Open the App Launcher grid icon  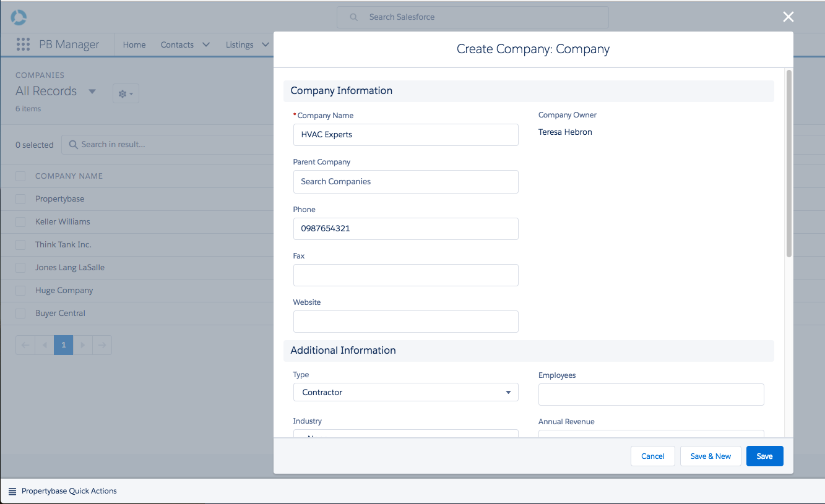(x=23, y=45)
